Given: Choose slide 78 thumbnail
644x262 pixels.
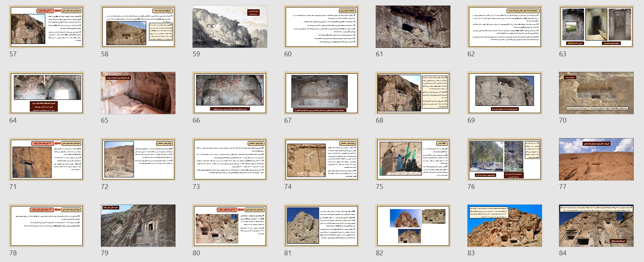Looking at the screenshot, I should pos(47,225).
